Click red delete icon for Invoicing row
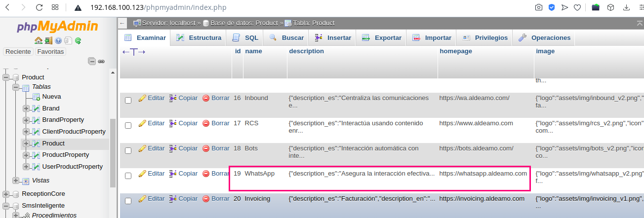This screenshot has height=218, width=644. click(x=206, y=199)
